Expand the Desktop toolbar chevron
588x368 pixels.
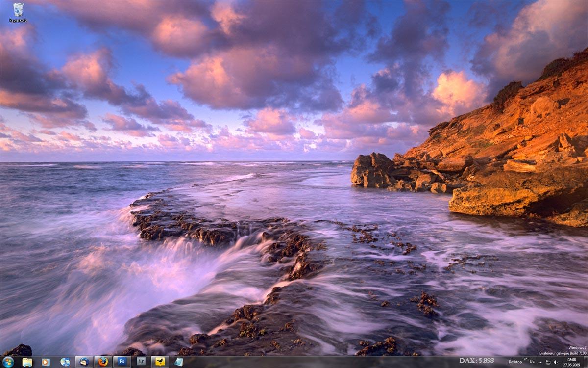(525, 360)
